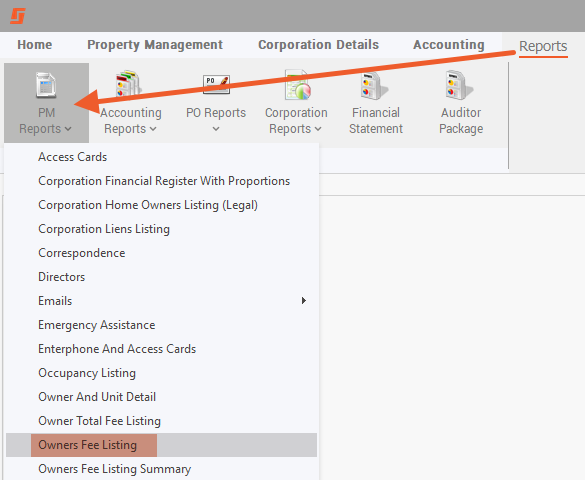Click the PM Reports icon

pyautogui.click(x=46, y=85)
